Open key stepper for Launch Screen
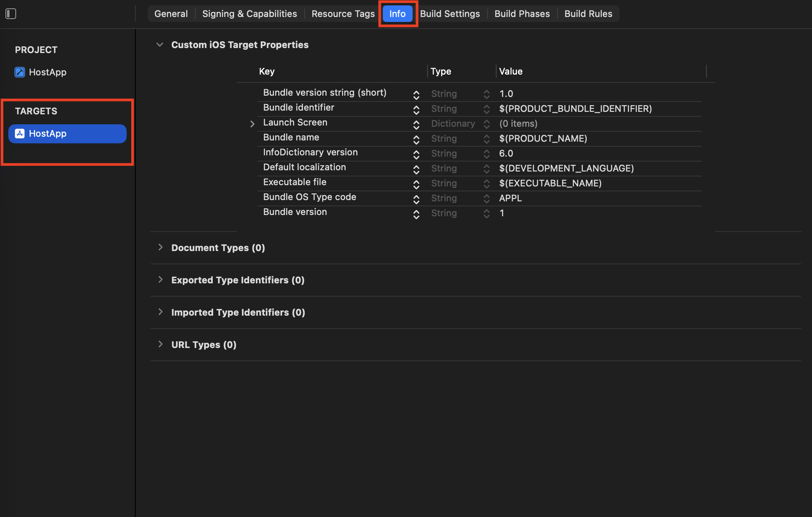Screen dimensions: 812x517 416,125
